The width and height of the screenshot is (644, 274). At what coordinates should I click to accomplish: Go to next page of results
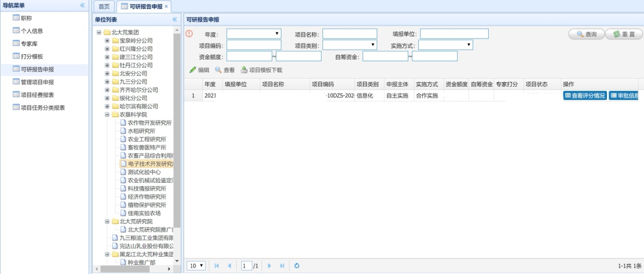(270, 265)
